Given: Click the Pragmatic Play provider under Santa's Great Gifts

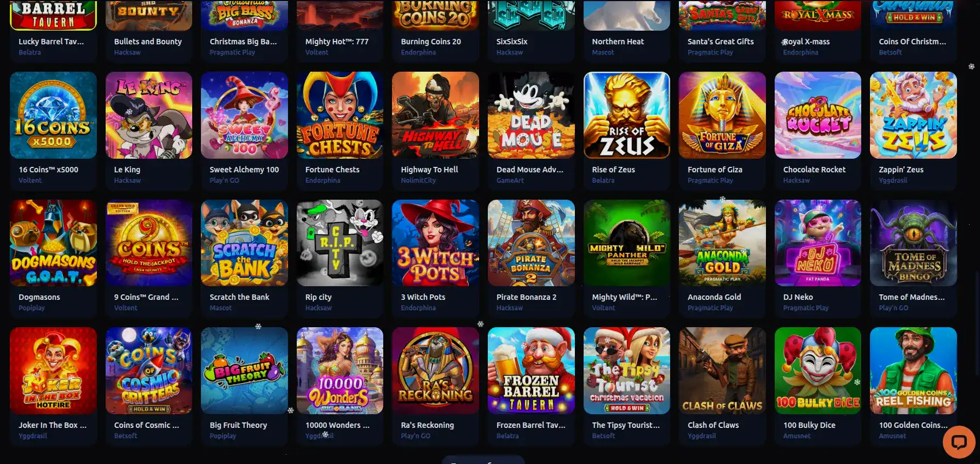Looking at the screenshot, I should 710,53.
